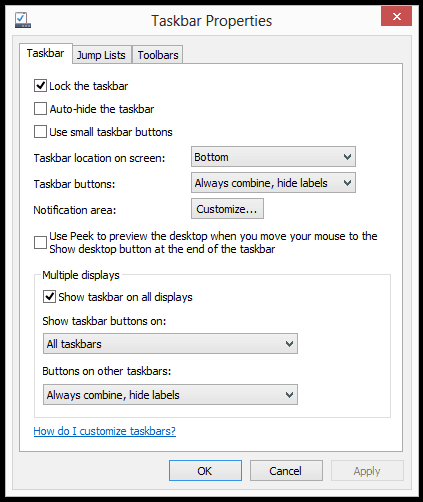Uncheck Lock the taskbar checkbox
The width and height of the screenshot is (423, 502).
coord(40,86)
